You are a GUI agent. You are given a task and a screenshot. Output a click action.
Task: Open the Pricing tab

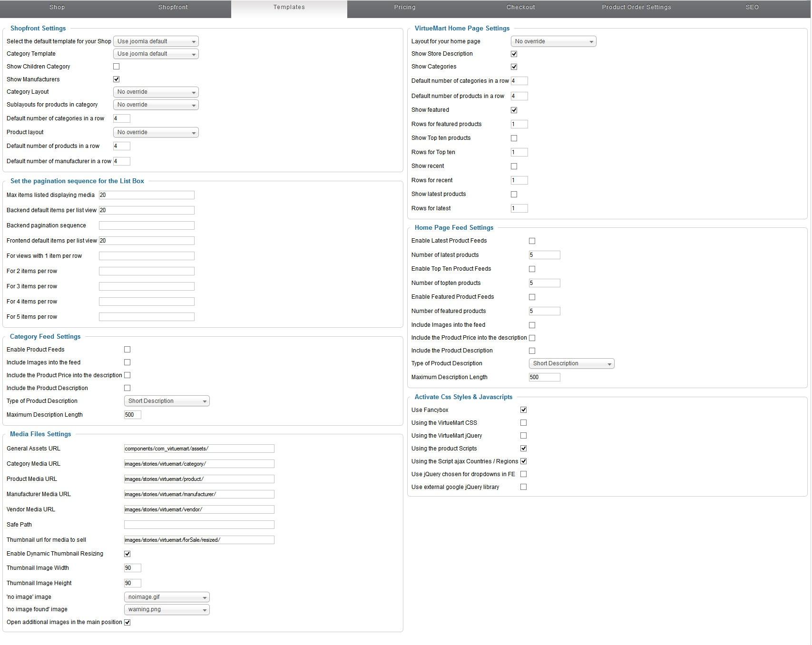point(405,8)
